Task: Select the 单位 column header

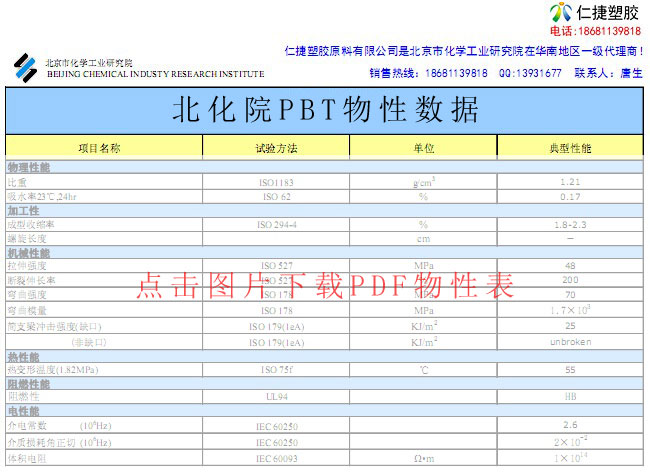Action: tap(424, 148)
